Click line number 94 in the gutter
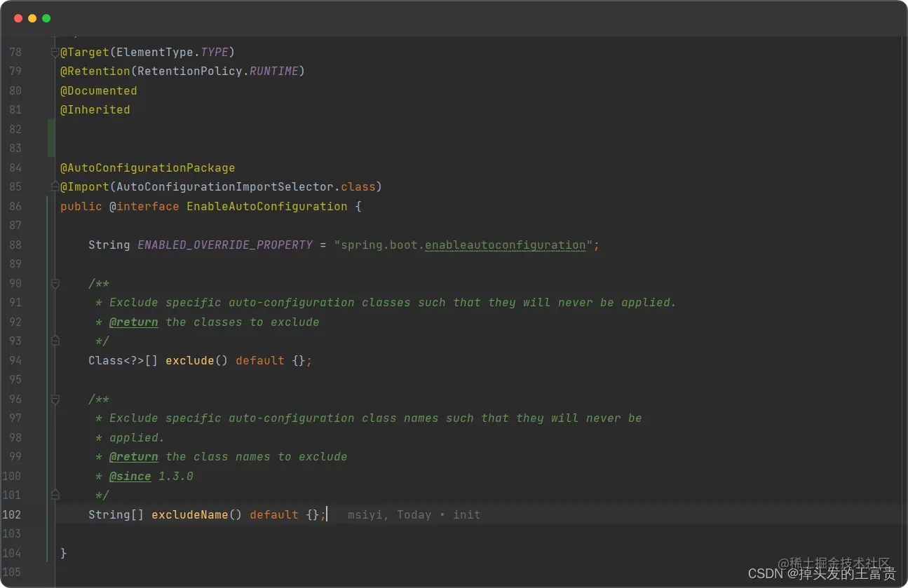 click(x=15, y=361)
